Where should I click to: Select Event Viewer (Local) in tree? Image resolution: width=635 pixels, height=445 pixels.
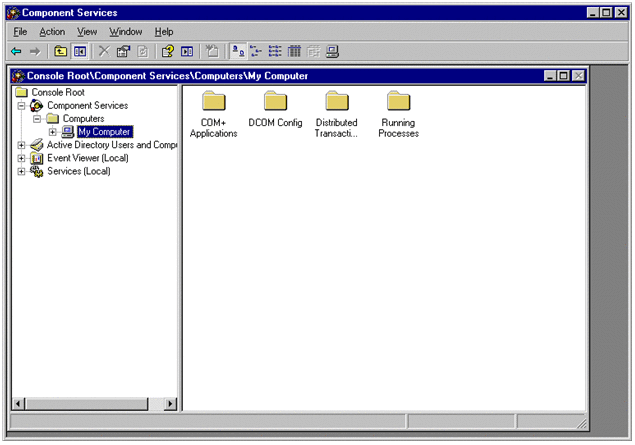(x=87, y=158)
